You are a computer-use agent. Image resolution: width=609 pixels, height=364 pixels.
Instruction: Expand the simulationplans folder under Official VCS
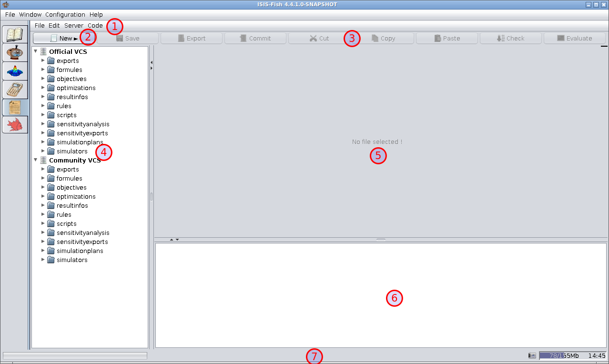[x=43, y=142]
